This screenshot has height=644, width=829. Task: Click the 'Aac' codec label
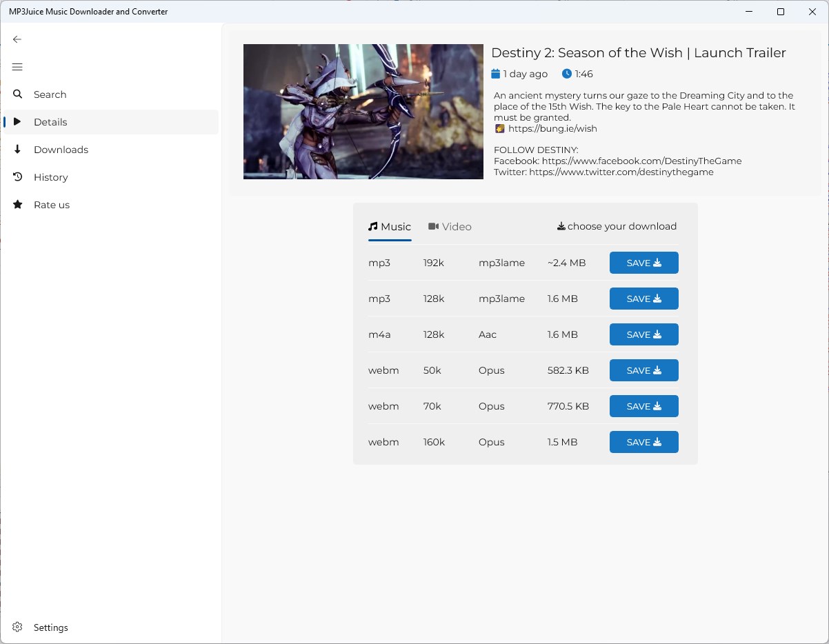[x=488, y=334]
